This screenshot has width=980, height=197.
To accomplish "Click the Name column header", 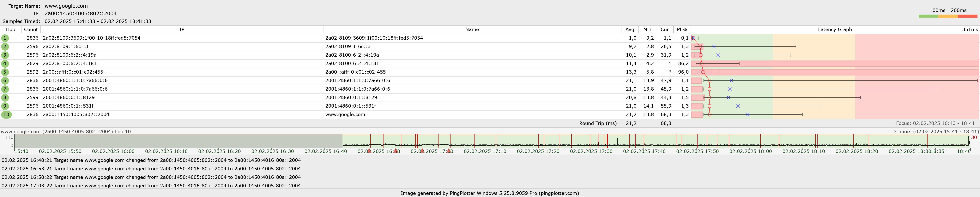I will [472, 30].
